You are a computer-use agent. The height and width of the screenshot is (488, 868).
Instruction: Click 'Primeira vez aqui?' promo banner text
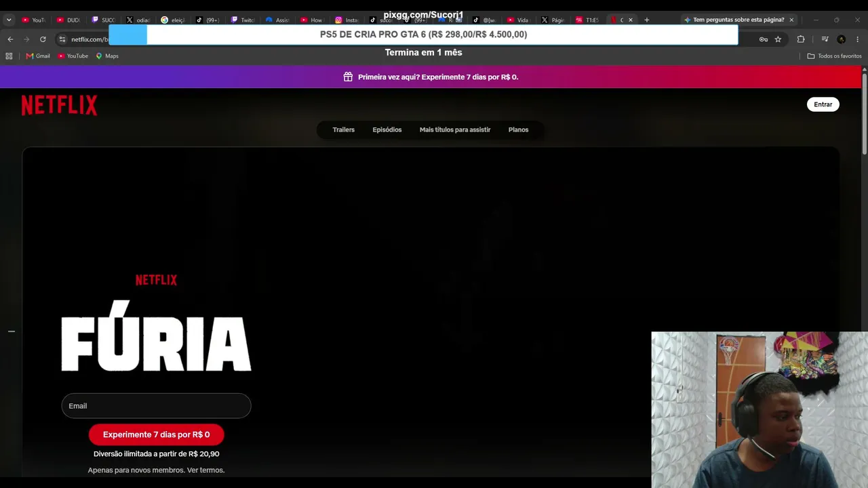tap(438, 77)
